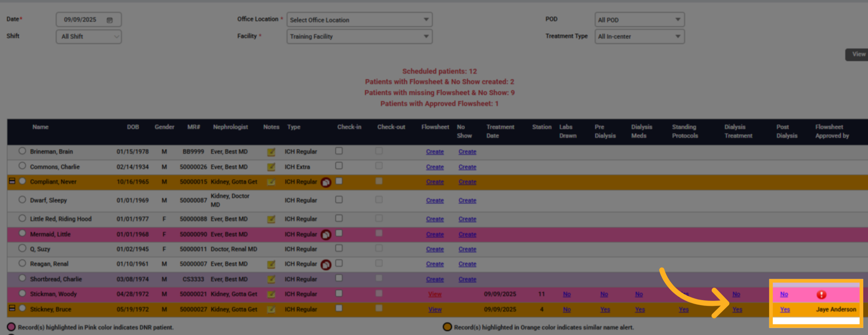Click red circular alert icon for Reagan, Renal
Viewport: 868px width, 335px height.
326,265
